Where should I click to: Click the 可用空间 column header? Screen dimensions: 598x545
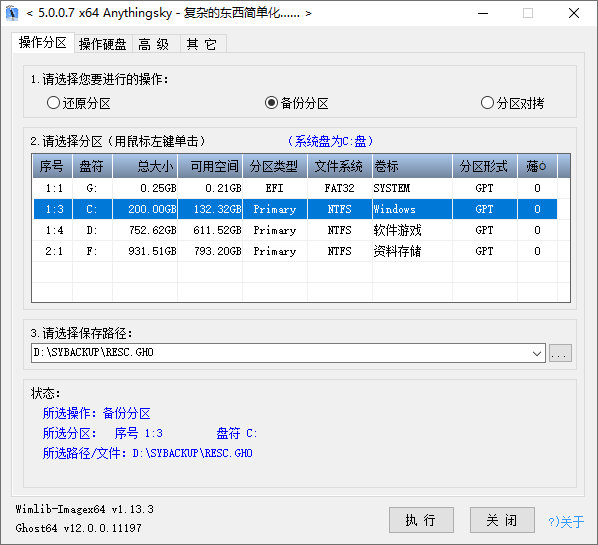tap(210, 166)
